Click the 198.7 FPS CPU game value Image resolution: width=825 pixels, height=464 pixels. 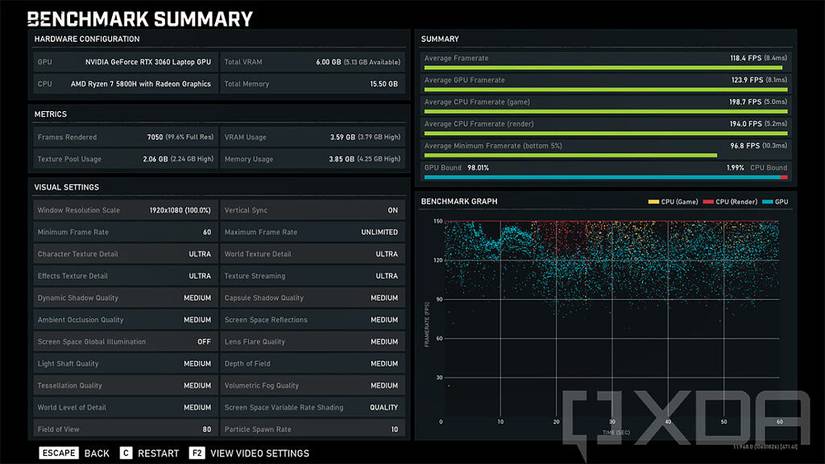pos(745,102)
